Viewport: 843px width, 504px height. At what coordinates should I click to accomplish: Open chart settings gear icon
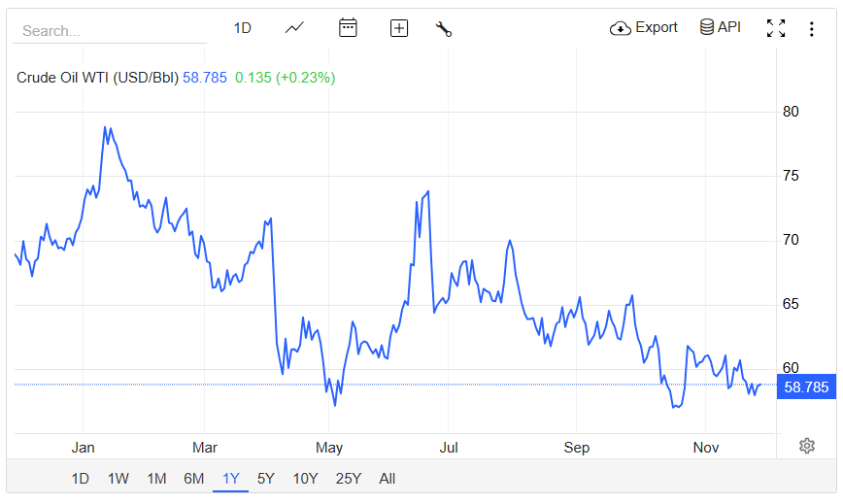[807, 446]
